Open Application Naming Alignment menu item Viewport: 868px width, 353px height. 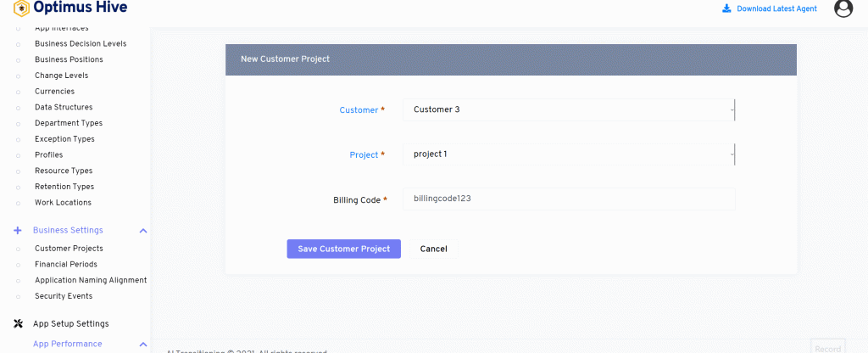(91, 280)
